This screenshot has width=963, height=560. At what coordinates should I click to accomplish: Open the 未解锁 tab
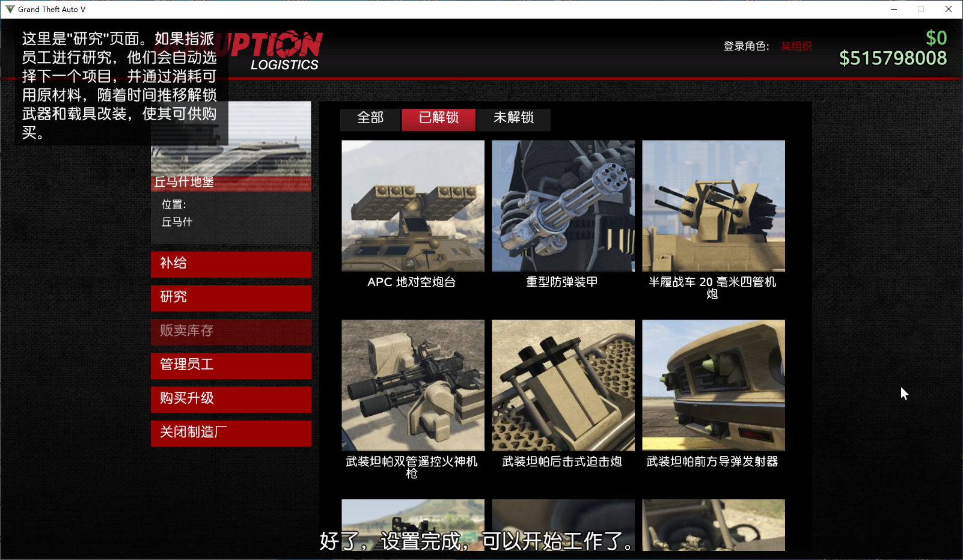[514, 119]
